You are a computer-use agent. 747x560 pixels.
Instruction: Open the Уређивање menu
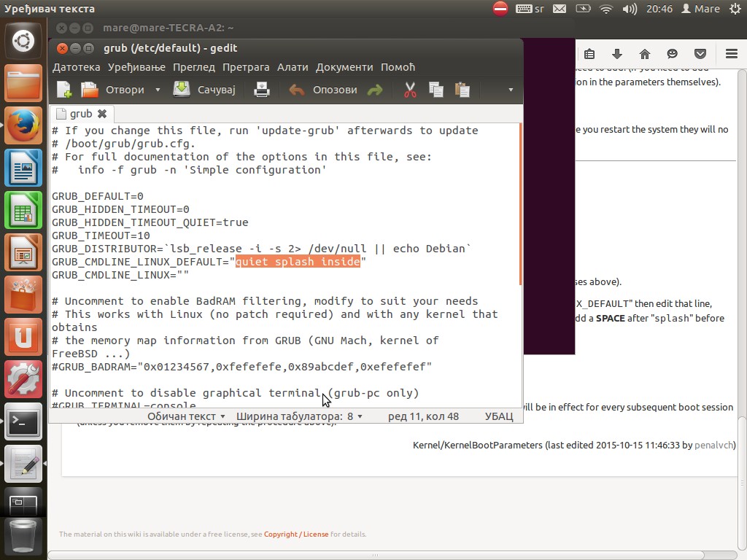click(x=136, y=67)
